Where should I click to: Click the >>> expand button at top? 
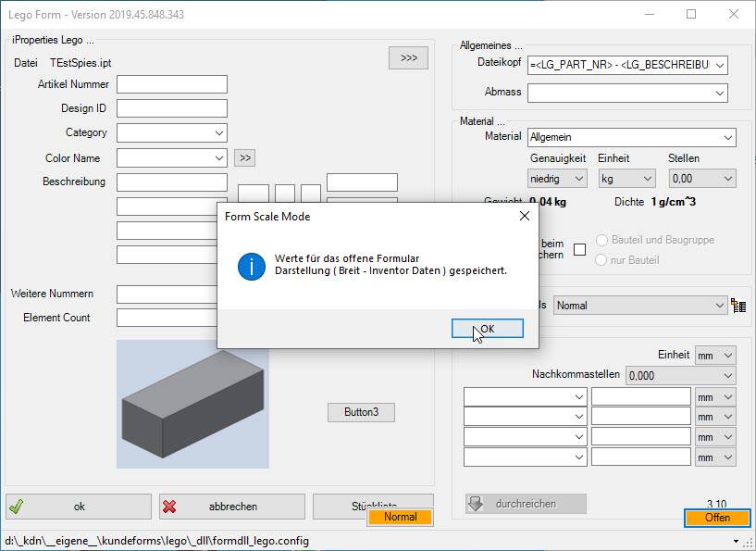click(x=408, y=57)
